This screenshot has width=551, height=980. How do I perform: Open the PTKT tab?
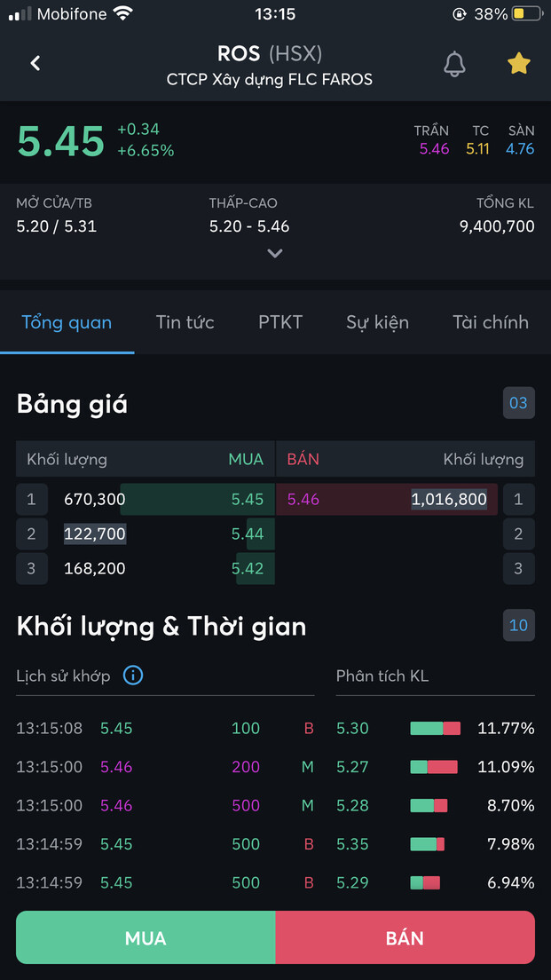[280, 322]
